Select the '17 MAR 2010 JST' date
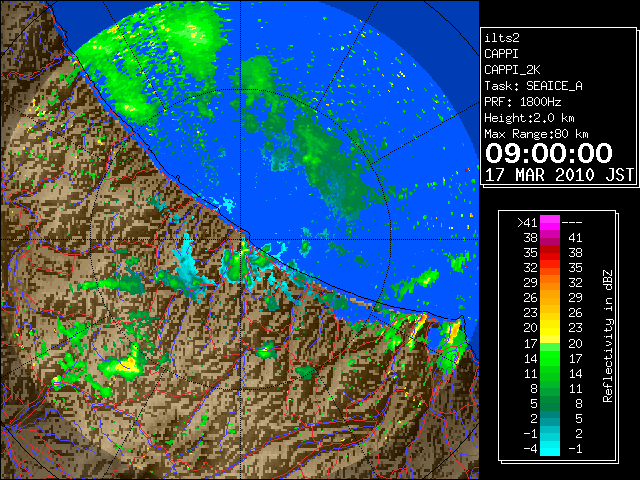 click(x=559, y=175)
